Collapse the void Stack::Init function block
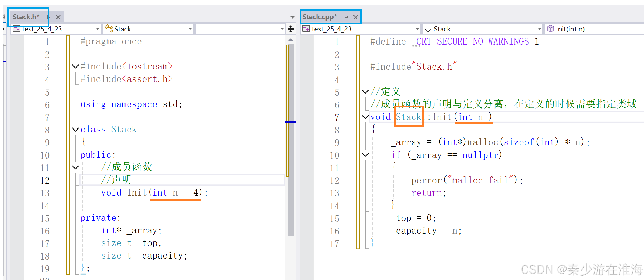The width and height of the screenshot is (644, 280). [365, 117]
